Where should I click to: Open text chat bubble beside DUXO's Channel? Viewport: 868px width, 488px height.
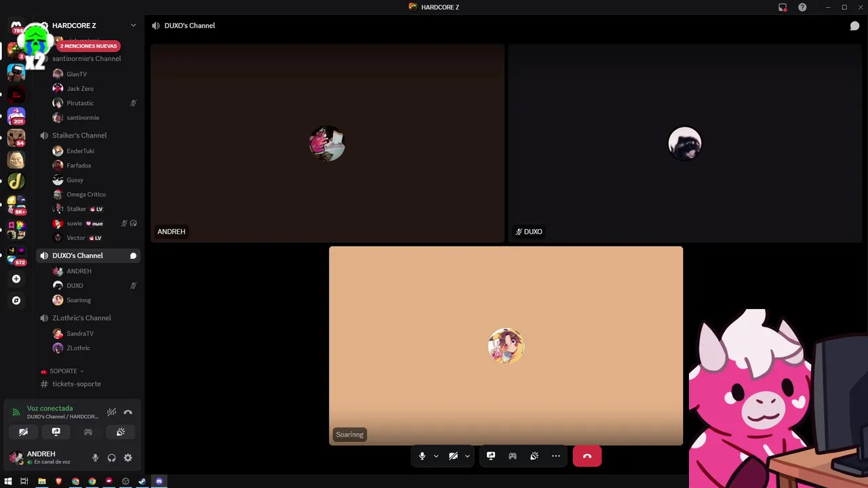coord(134,256)
